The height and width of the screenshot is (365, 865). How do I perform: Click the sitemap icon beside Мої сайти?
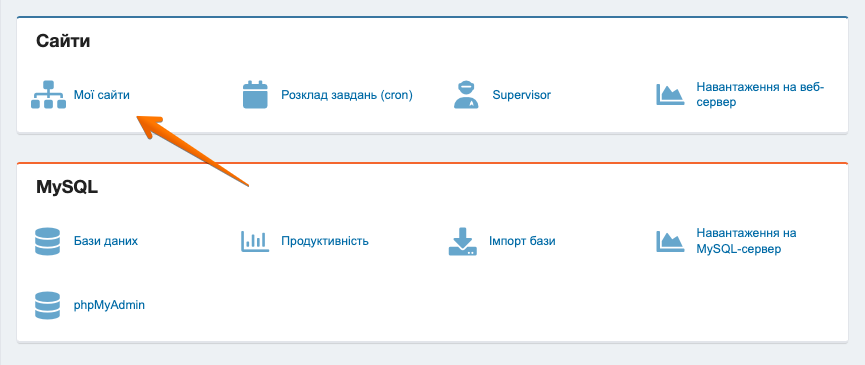click(x=48, y=95)
